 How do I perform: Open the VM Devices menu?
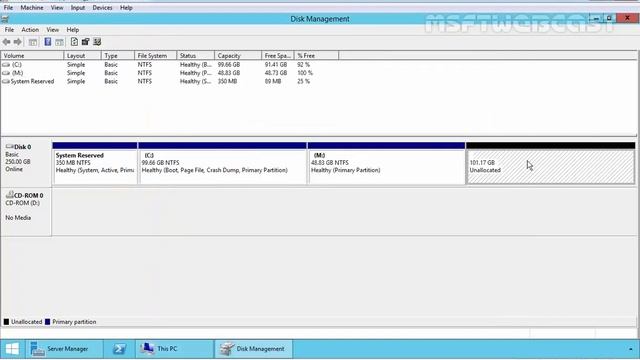[x=102, y=7]
